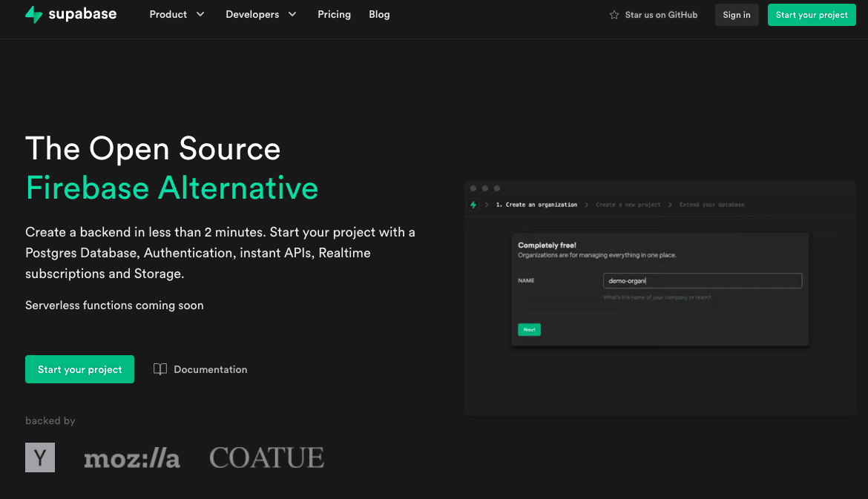Screen dimensions: 868x499
Task: Open the Documentation link
Action: (211, 369)
